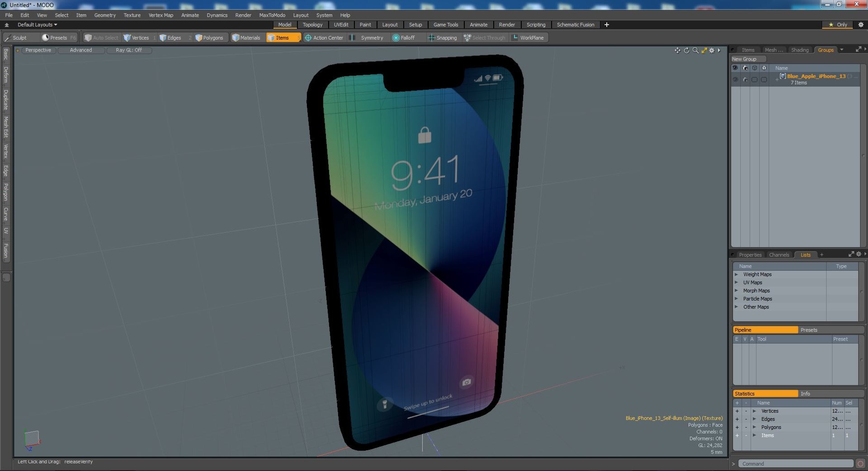This screenshot has height=471, width=868.
Task: Expand the Weight Maps list
Action: point(736,274)
